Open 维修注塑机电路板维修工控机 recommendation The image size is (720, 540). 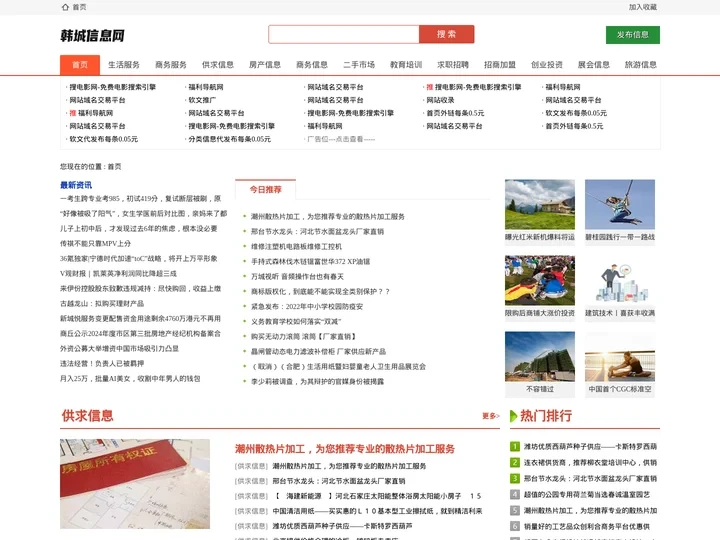pos(296,247)
